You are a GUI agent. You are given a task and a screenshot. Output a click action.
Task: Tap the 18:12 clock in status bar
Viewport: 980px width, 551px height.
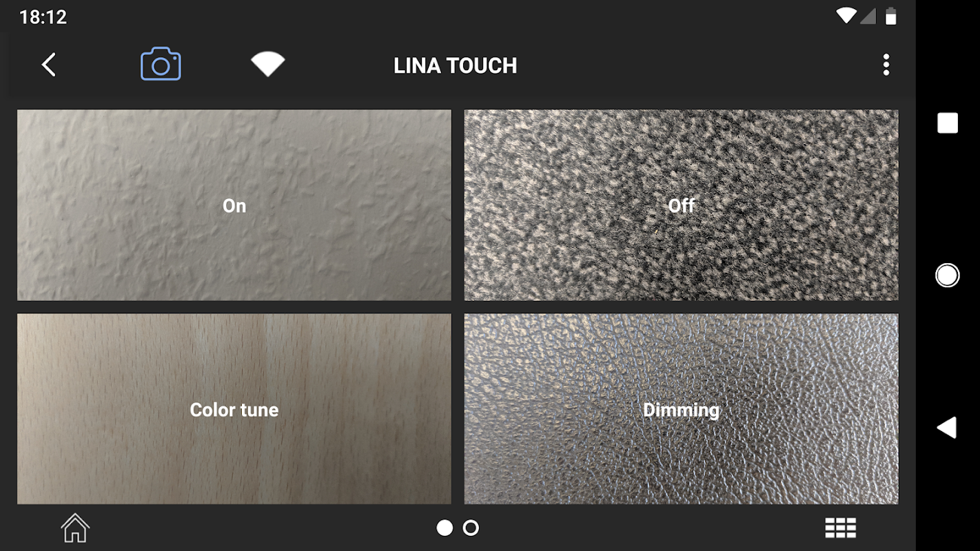[43, 17]
